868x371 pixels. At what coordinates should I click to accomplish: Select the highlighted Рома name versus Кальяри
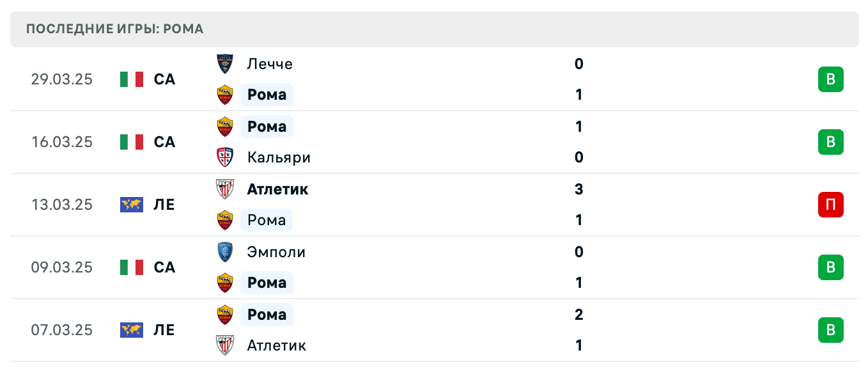click(x=267, y=127)
